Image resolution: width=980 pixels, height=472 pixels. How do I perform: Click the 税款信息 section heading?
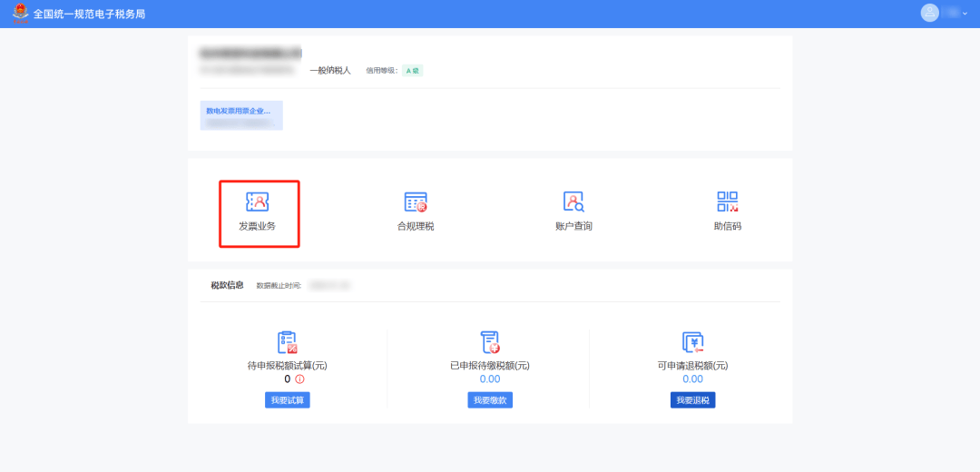click(x=227, y=285)
